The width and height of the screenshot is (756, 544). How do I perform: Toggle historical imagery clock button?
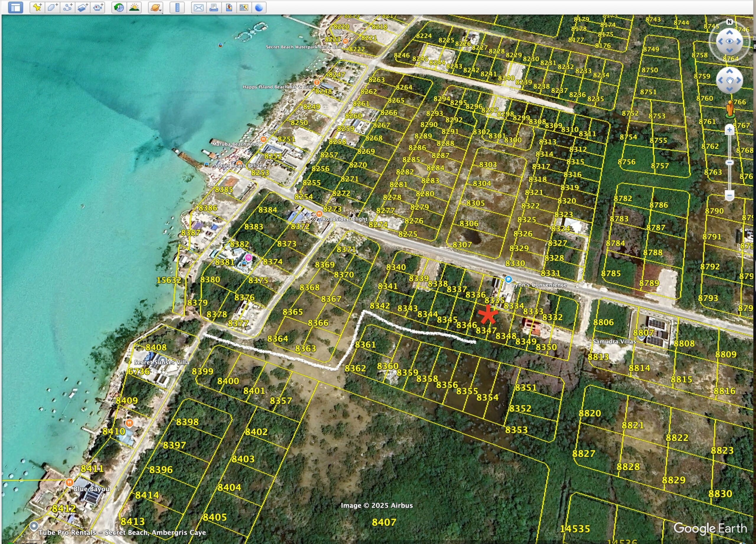coord(119,7)
